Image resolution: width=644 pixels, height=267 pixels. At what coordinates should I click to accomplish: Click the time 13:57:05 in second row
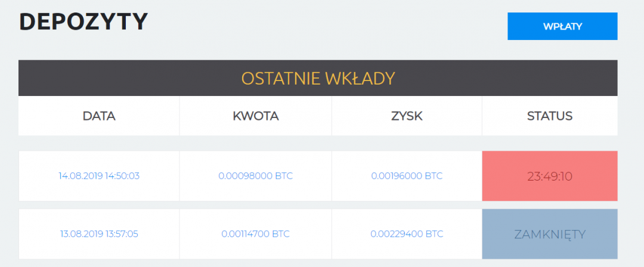(x=121, y=234)
